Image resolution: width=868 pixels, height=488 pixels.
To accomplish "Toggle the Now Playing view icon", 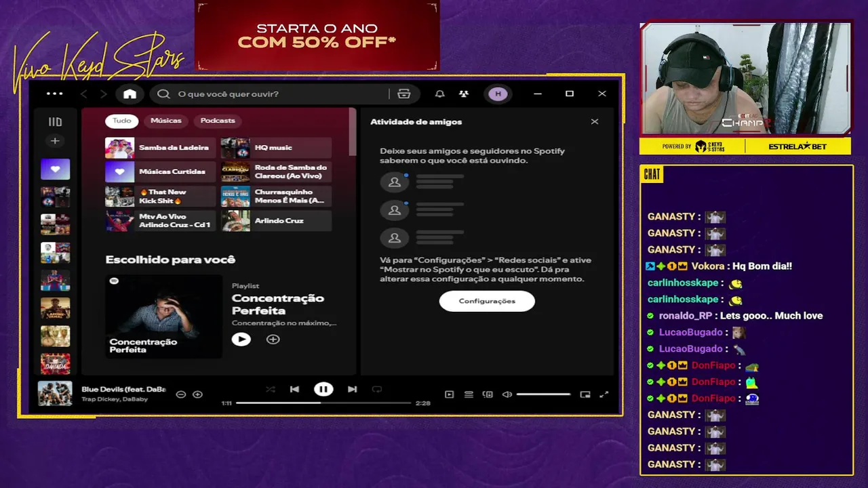I will [x=449, y=394].
